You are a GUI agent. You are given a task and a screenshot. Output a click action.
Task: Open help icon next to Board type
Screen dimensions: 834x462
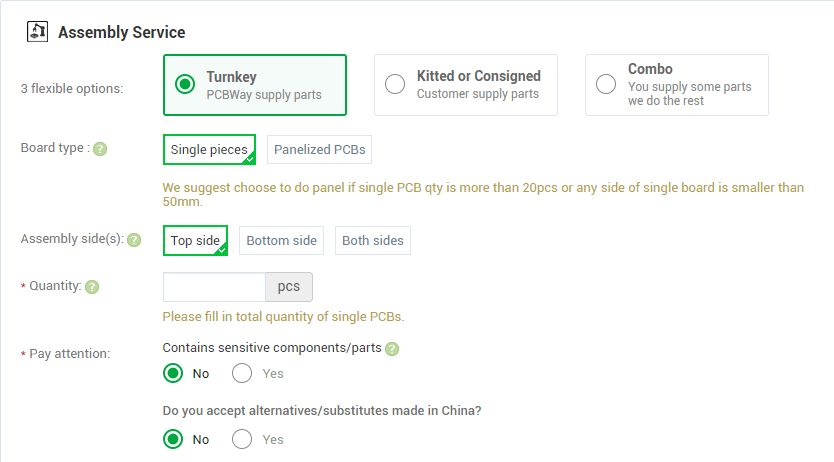[x=100, y=149]
